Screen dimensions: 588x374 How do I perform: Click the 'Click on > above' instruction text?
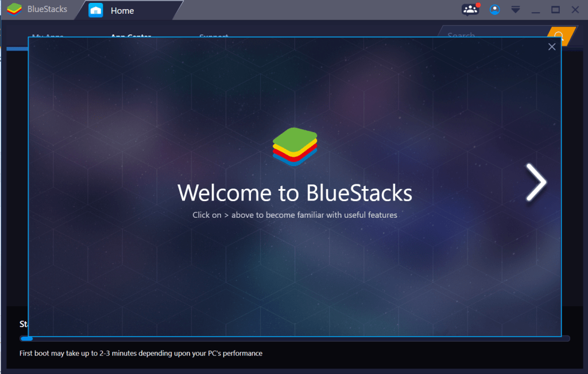tap(295, 215)
